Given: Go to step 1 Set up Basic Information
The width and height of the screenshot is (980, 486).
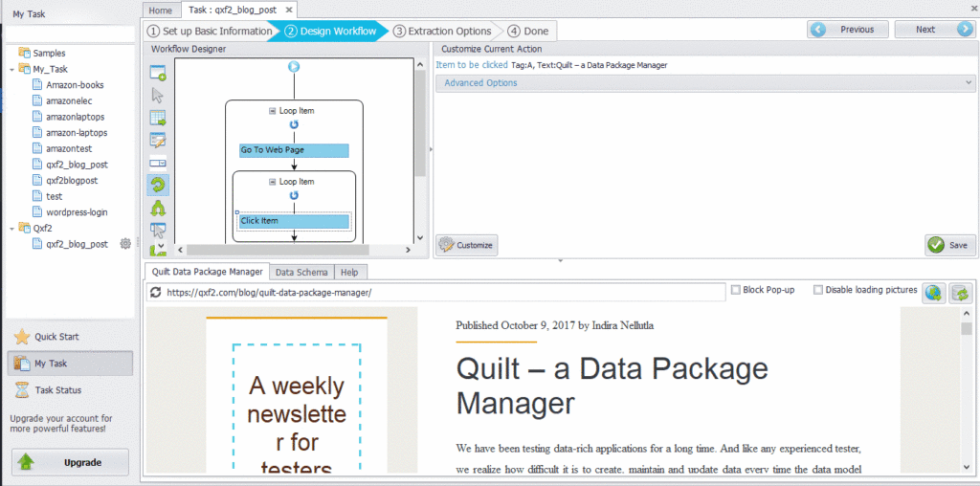Looking at the screenshot, I should (210, 31).
